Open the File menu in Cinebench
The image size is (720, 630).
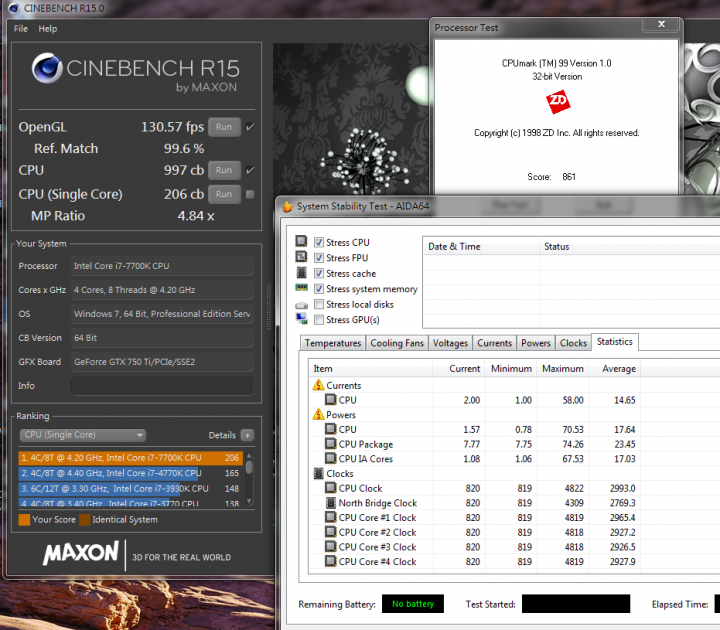(x=21, y=28)
